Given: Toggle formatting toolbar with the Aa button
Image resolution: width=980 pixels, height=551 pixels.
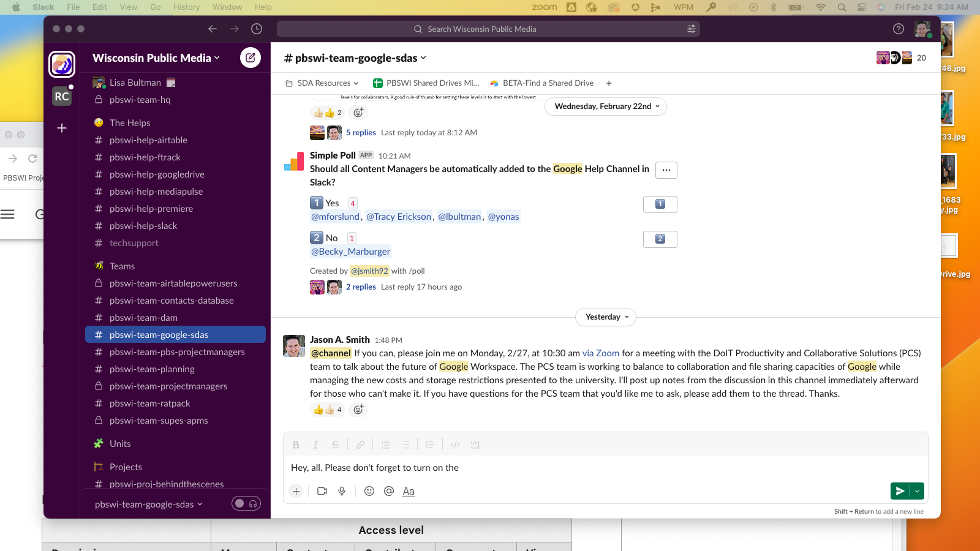Looking at the screenshot, I should click(x=409, y=491).
